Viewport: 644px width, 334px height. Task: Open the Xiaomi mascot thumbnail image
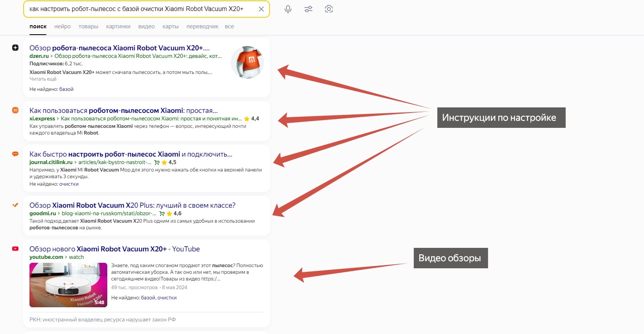point(247,62)
